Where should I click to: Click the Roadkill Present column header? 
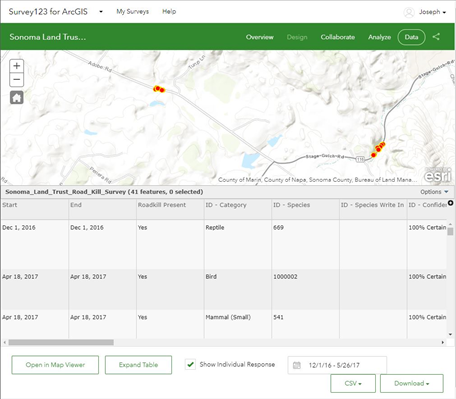[170, 209]
